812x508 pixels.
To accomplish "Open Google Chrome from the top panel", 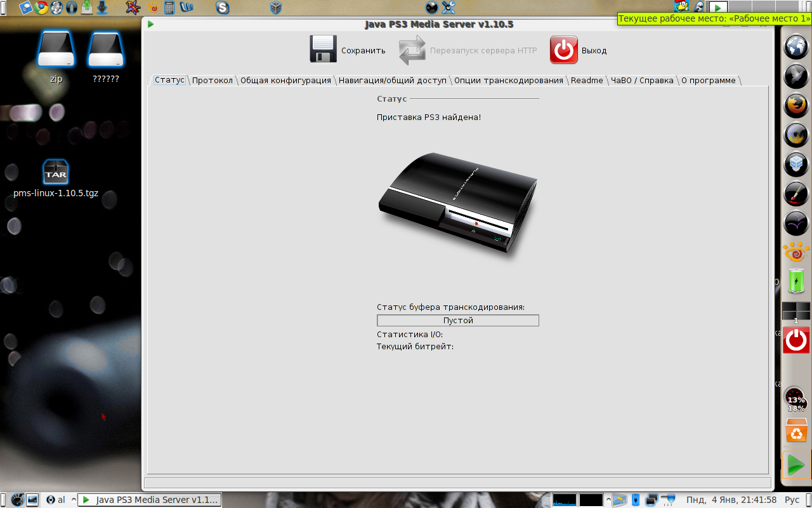I will click(x=42, y=8).
